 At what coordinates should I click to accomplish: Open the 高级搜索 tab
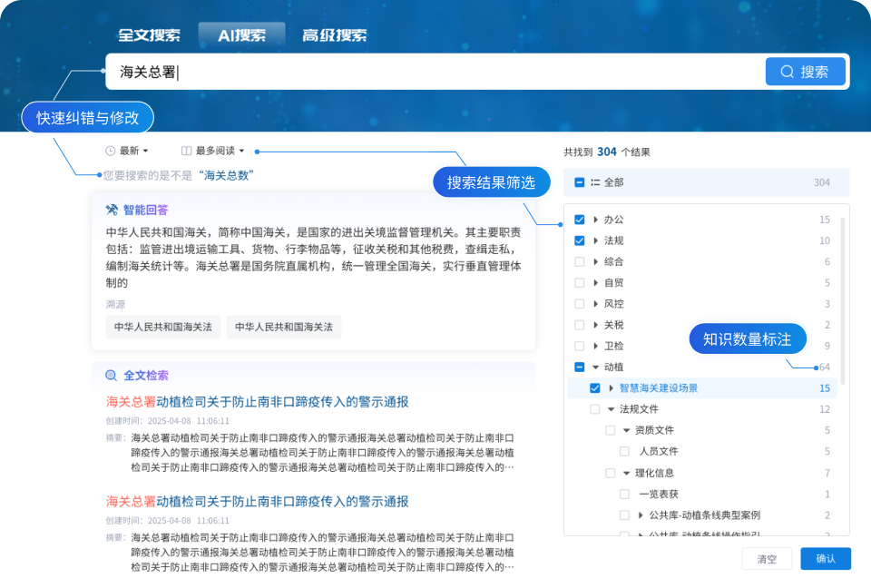(x=335, y=35)
